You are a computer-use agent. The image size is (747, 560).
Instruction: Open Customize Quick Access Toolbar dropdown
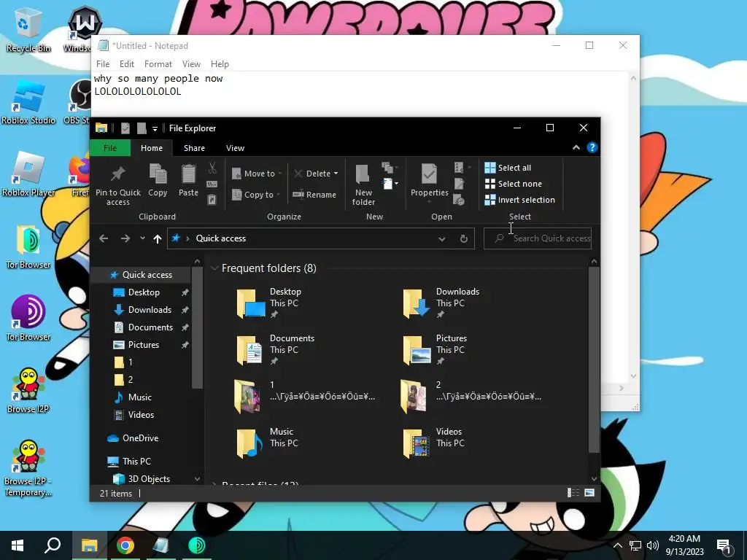(155, 128)
